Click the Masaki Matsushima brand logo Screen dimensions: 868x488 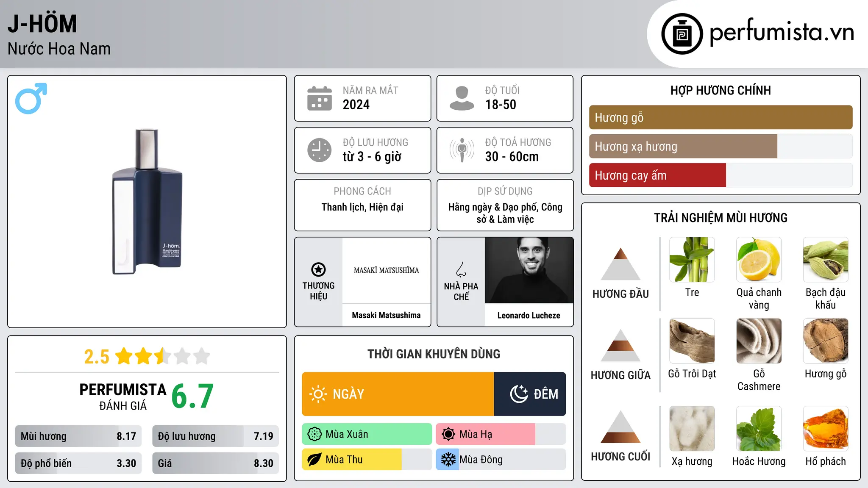386,270
